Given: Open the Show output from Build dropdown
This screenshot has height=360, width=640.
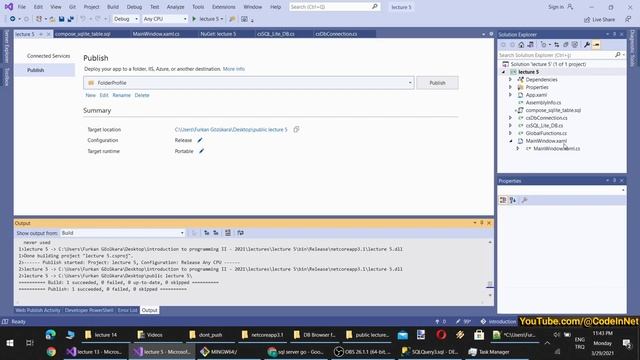Looking at the screenshot, I should tap(122, 233).
